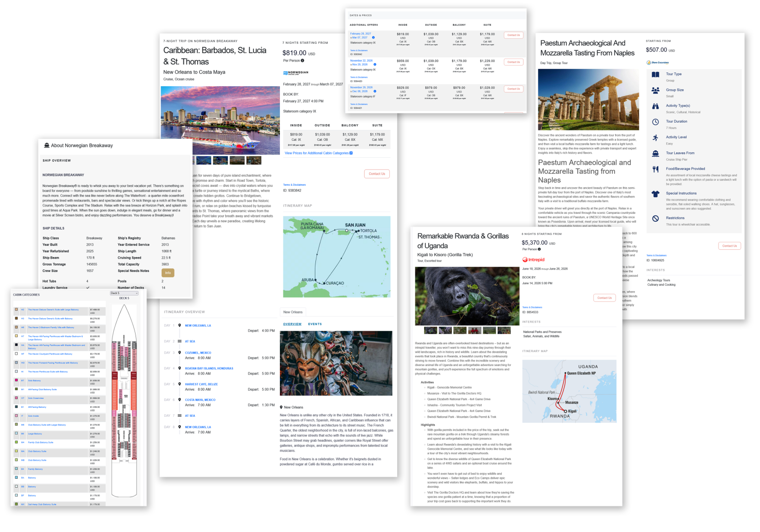Click 'National Parks and Preserves' interest text
Viewport: 760px width, 532px height.
[x=542, y=332]
